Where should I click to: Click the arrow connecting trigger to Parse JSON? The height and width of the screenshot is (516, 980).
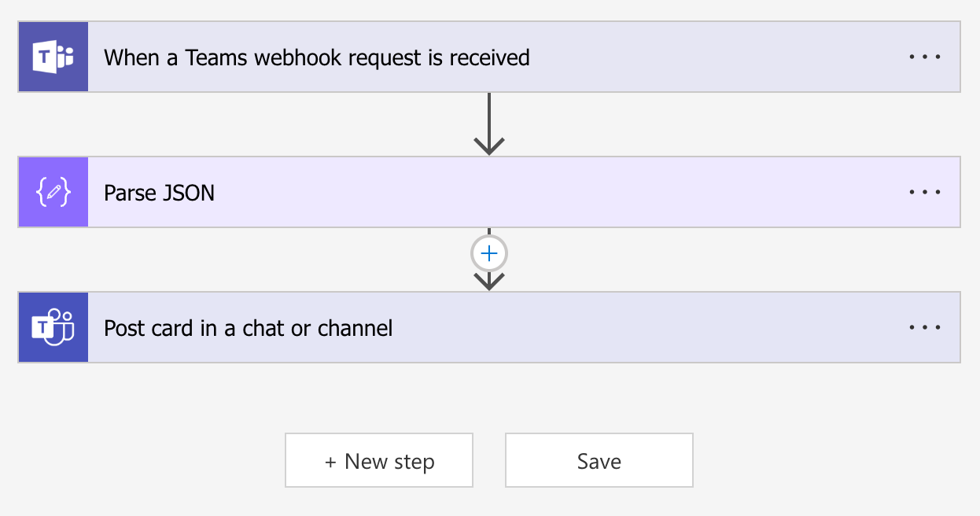pyautogui.click(x=489, y=122)
